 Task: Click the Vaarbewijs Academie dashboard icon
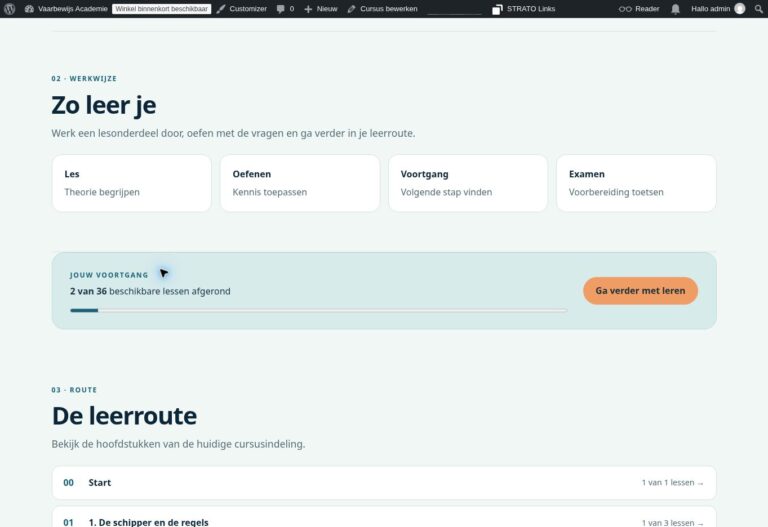[29, 9]
